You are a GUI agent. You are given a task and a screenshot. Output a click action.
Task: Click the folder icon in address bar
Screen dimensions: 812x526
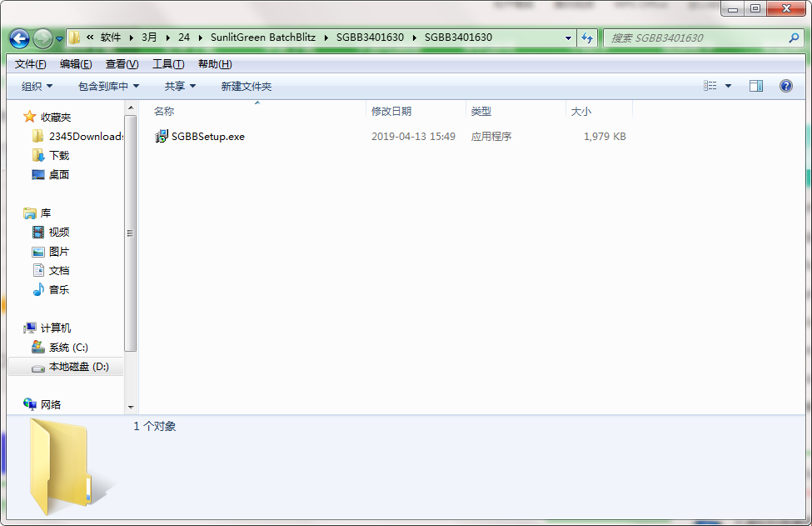(75, 38)
